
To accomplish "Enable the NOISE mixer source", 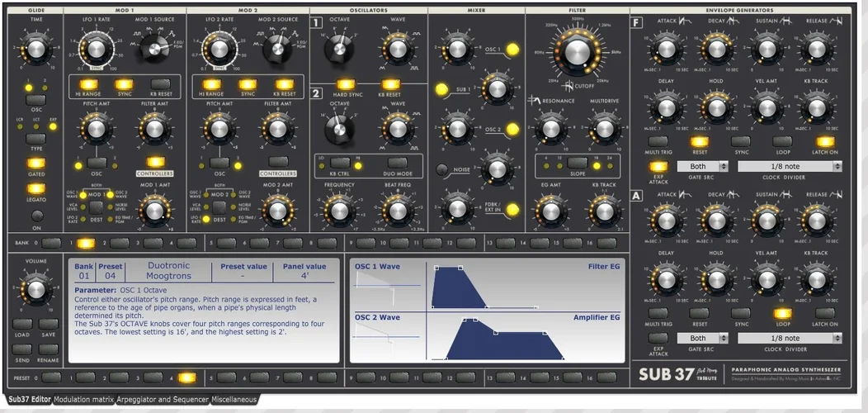I will [441, 169].
